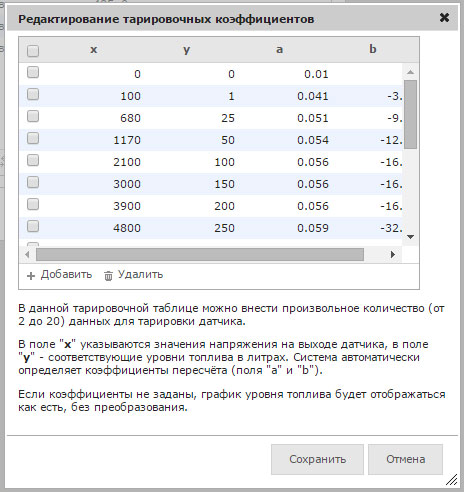Click the plus icon beside Добавить
The image size is (464, 492).
point(31,276)
